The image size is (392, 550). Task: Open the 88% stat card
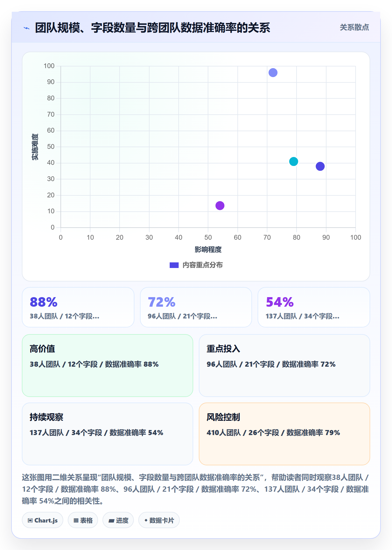[x=78, y=307]
